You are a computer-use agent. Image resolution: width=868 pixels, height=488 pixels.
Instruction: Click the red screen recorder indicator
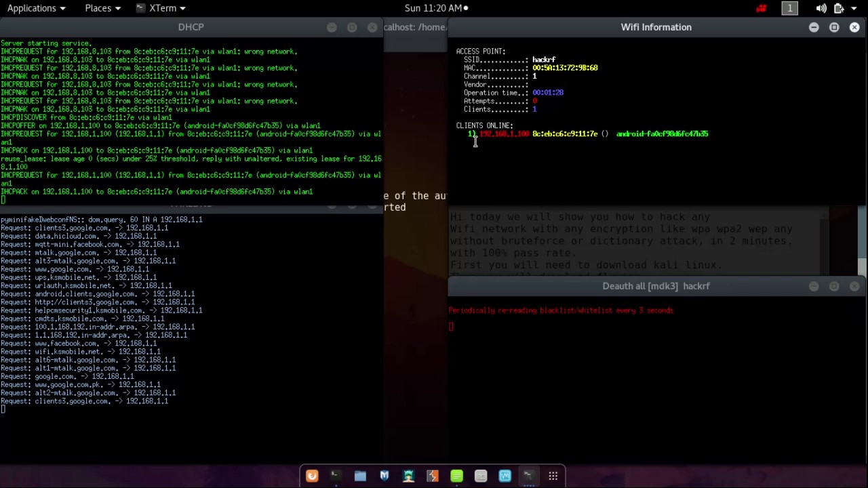(762, 8)
